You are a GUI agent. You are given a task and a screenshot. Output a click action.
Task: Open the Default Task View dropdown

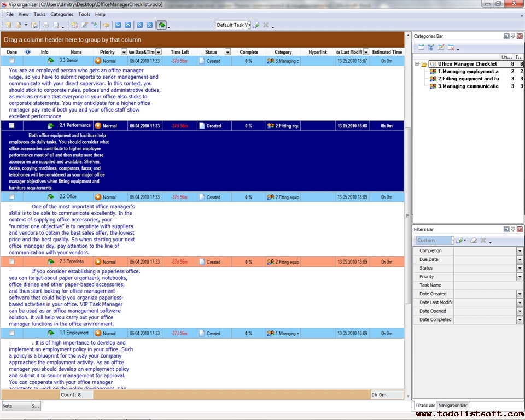click(x=248, y=25)
